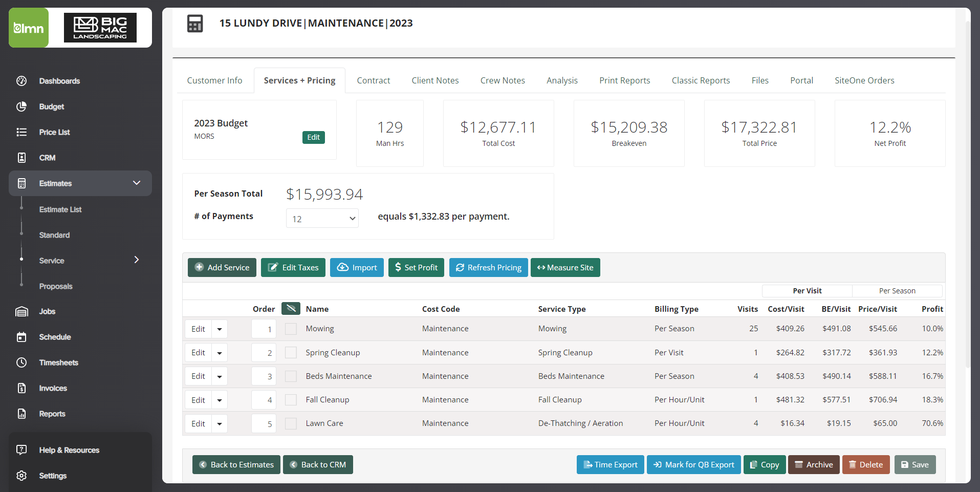
Task: Click the Refresh Pricing button
Action: pos(489,267)
